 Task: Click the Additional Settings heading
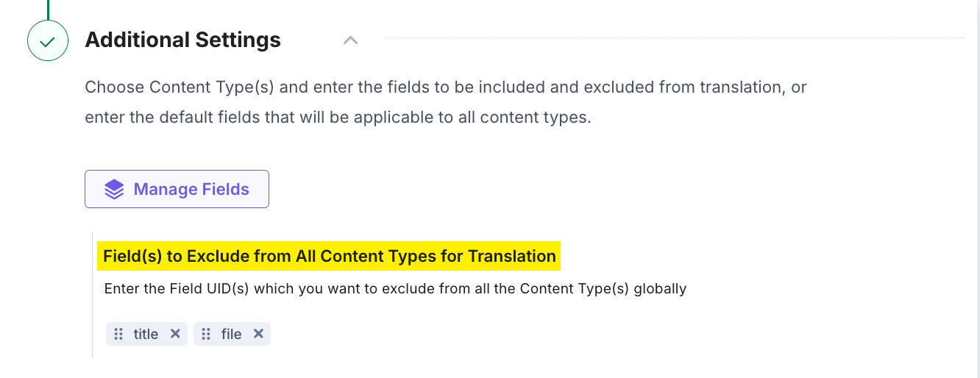tap(182, 40)
